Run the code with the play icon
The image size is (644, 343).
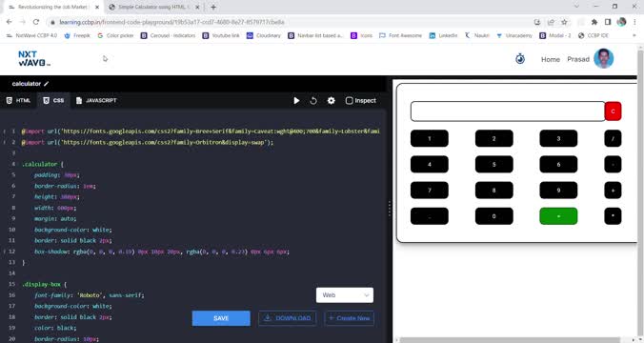coord(296,101)
